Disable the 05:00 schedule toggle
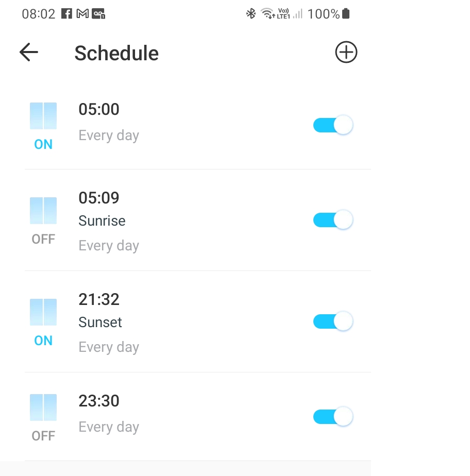Viewport: 470px width, 476px height. (x=333, y=125)
